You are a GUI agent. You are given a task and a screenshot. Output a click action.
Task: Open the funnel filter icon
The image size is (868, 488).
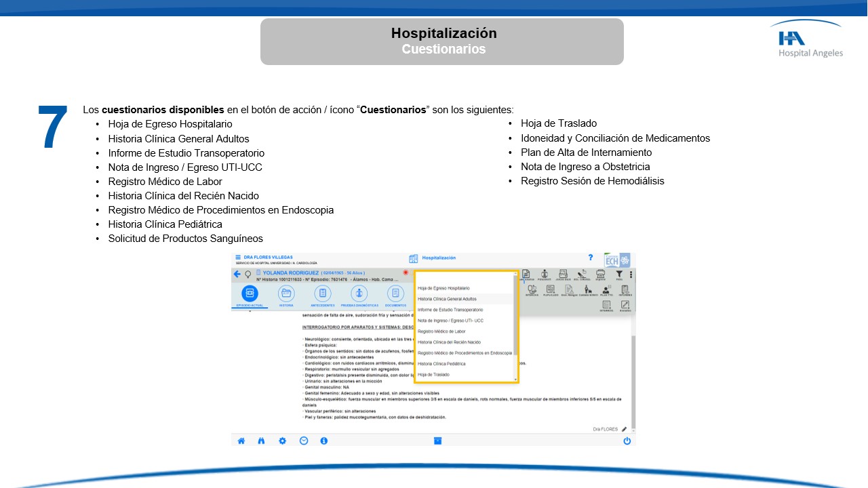click(619, 274)
